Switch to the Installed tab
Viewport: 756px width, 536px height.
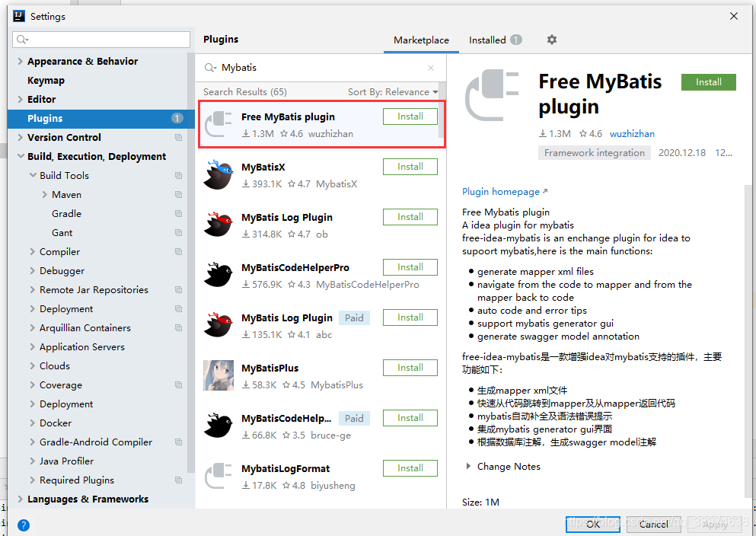click(488, 40)
